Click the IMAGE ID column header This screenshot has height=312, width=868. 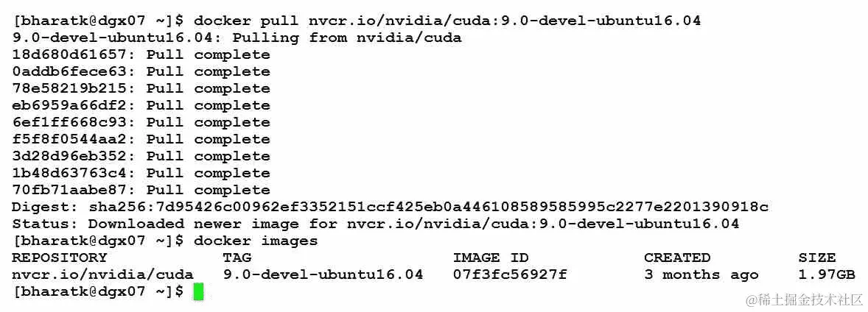coord(491,258)
